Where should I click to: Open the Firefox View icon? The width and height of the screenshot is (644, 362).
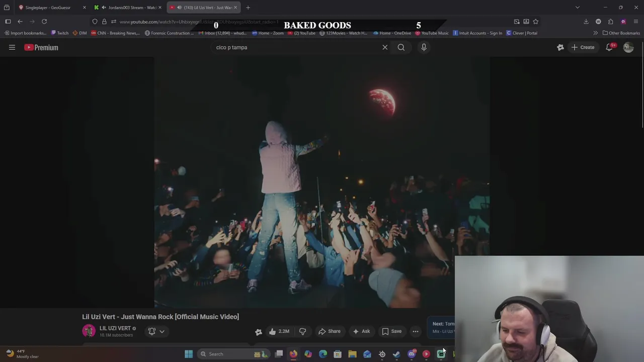coord(7,8)
